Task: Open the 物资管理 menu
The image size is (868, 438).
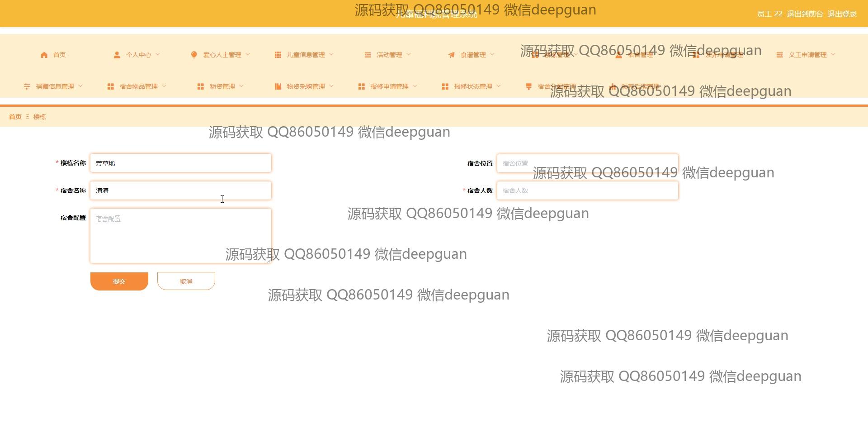Action: [222, 86]
